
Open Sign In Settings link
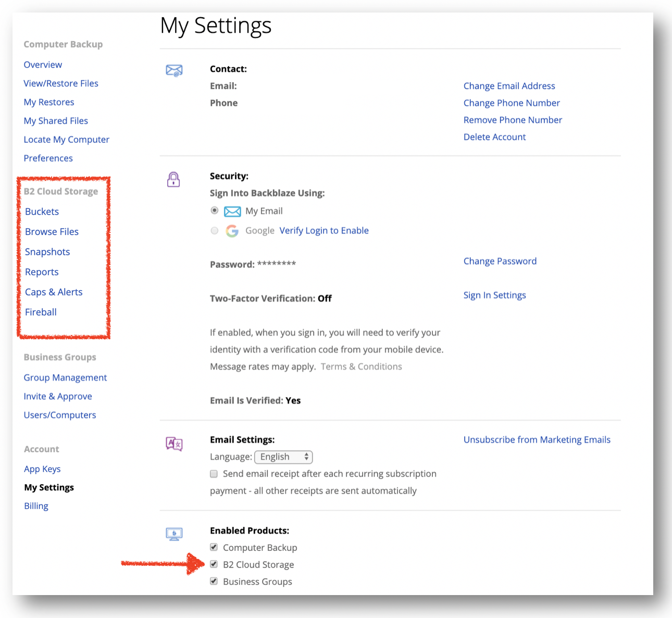[x=494, y=295]
